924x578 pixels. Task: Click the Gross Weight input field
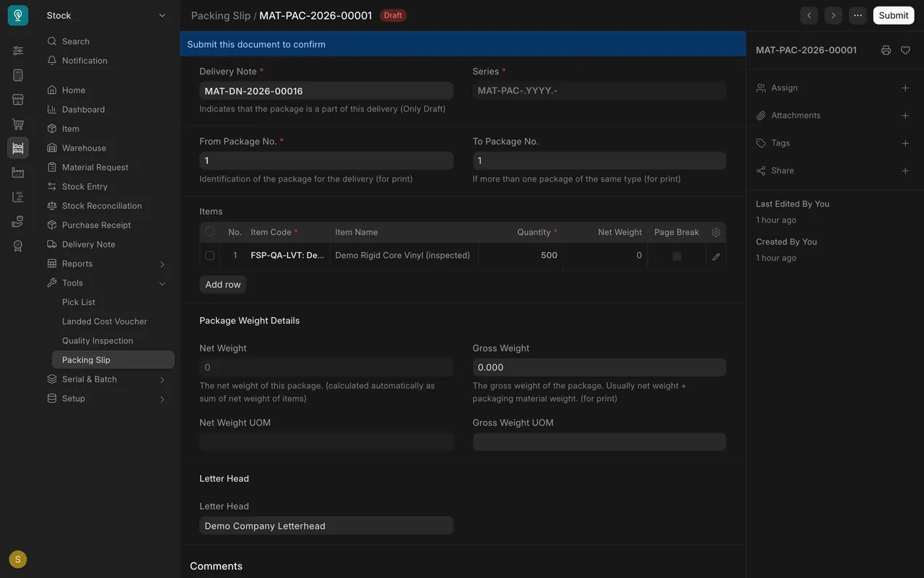[x=599, y=367]
